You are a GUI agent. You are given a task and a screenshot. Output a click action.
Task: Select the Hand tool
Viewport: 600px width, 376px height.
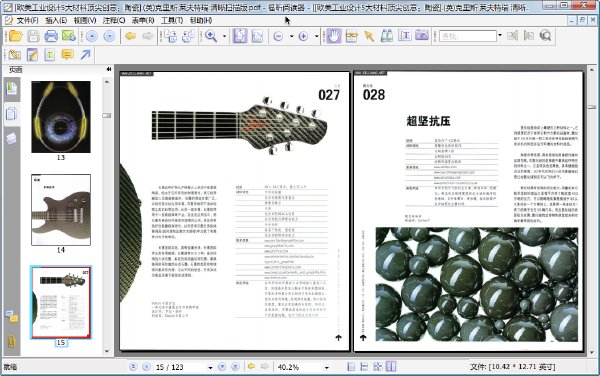(x=334, y=36)
